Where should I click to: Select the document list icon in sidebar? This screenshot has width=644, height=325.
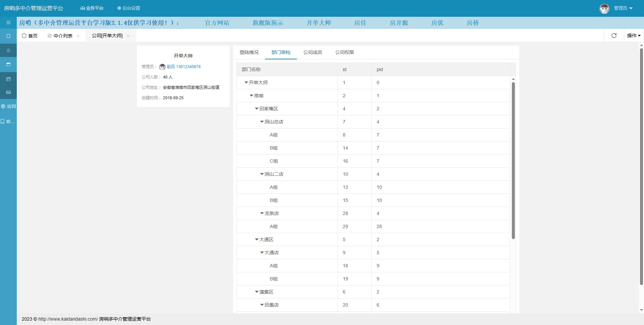click(x=8, y=50)
